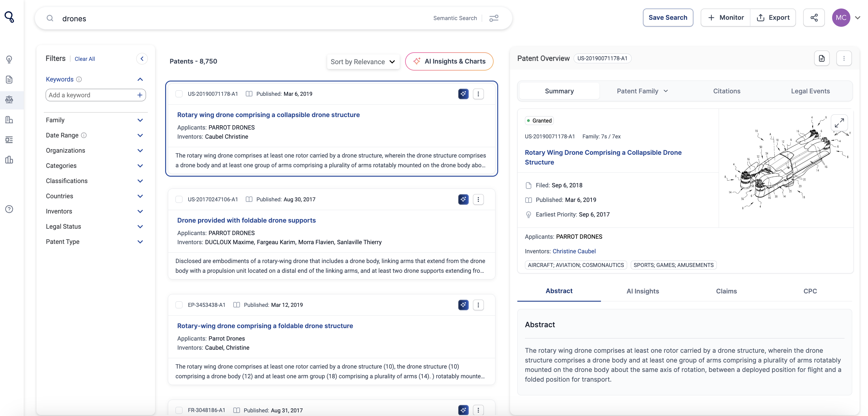
Task: Expand the Categories filter
Action: coord(140,165)
